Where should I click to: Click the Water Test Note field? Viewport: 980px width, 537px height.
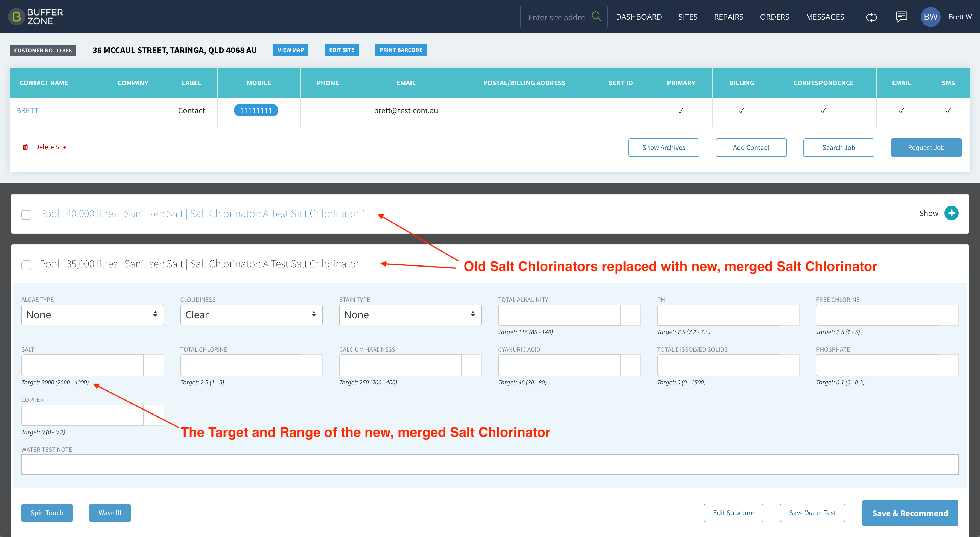[x=490, y=464]
